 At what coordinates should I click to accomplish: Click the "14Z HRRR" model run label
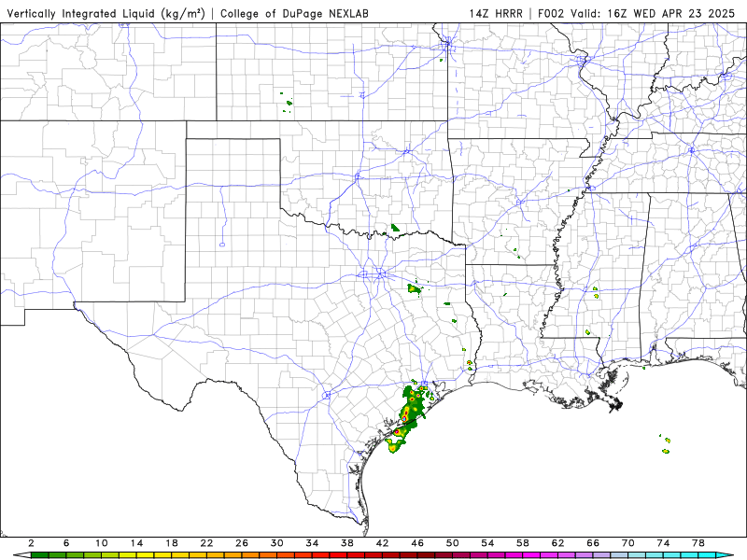(496, 14)
